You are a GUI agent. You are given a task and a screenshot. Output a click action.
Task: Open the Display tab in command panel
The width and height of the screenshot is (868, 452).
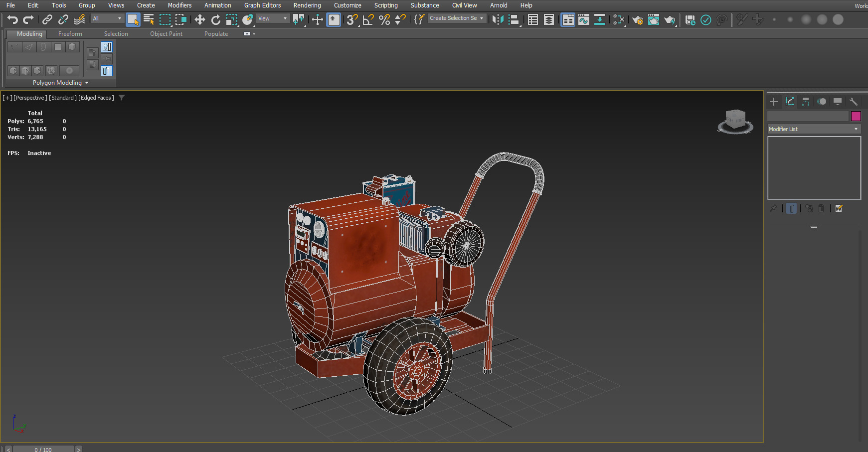[838, 102]
